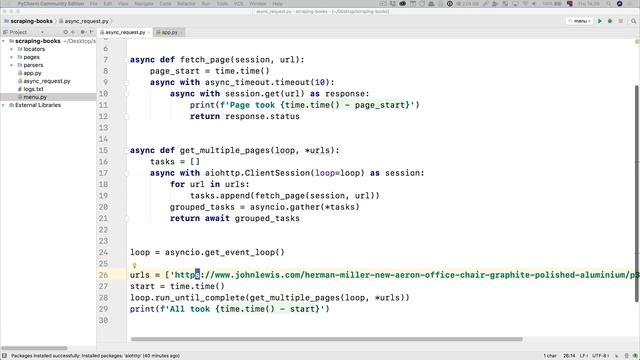Expand External Libraries node
The height and width of the screenshot is (360, 640).
pyautogui.click(x=4, y=105)
